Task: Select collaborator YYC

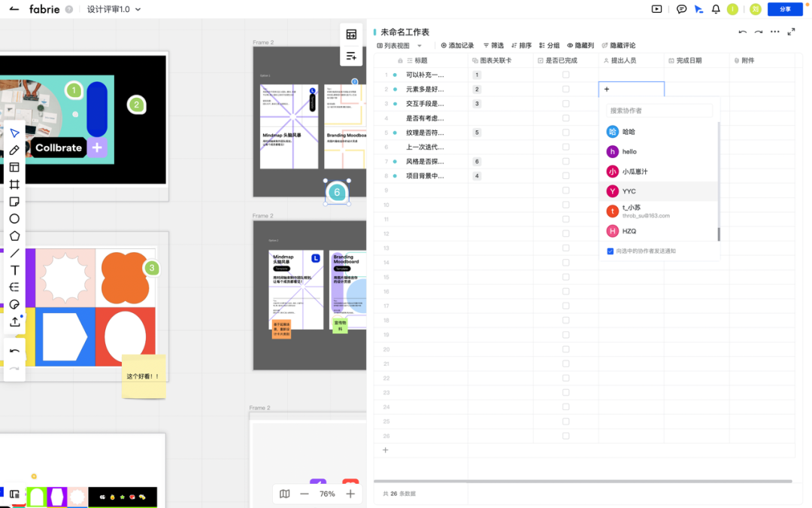Action: coord(659,191)
